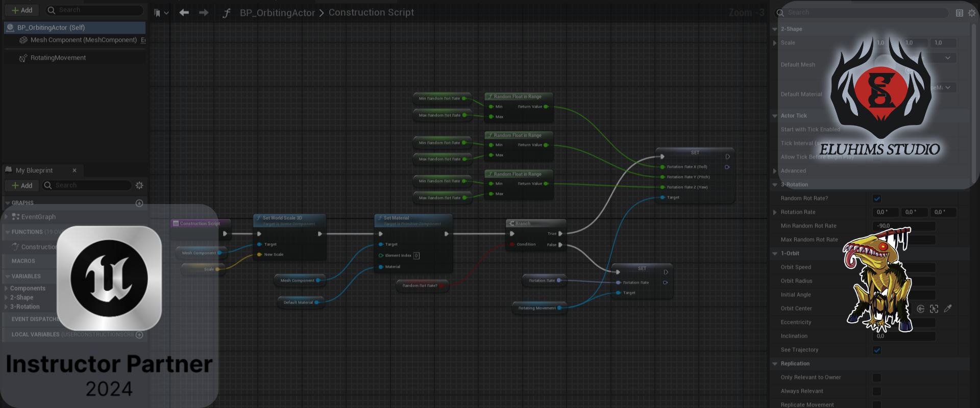This screenshot has width=980, height=408.
Task: Add a local variable with plus icon
Action: point(139,335)
